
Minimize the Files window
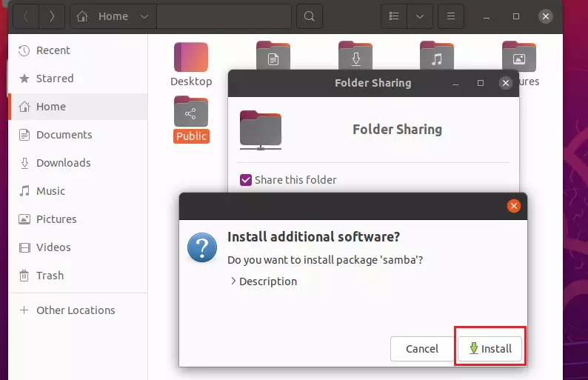[x=487, y=17]
